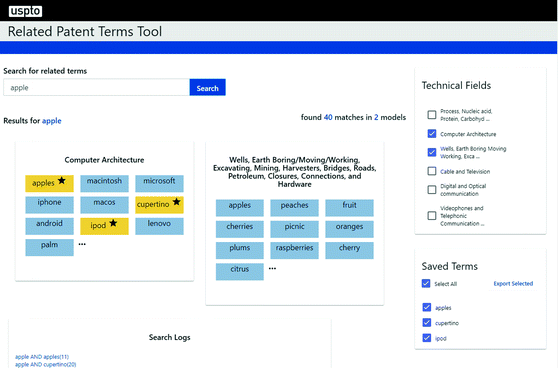Focus the related terms search field

point(96,88)
